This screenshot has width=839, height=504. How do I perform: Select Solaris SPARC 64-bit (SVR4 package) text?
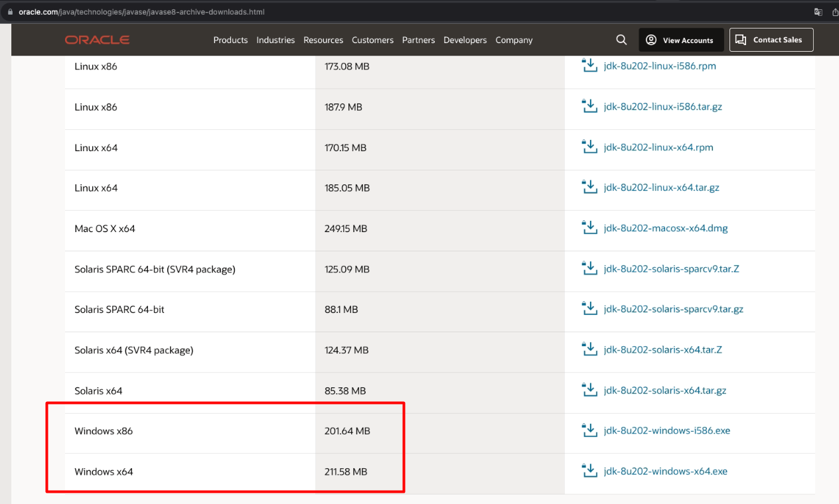[x=155, y=269]
